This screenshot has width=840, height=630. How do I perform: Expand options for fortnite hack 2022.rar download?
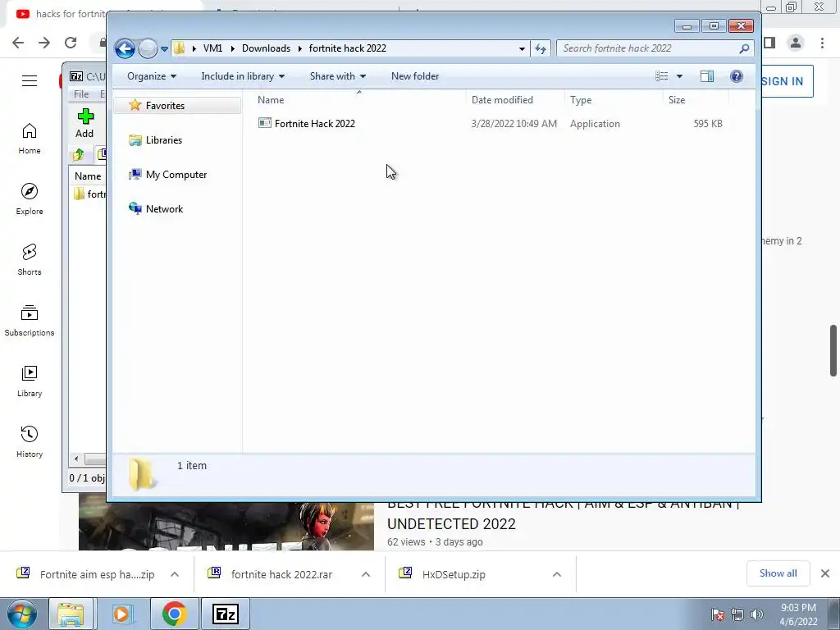click(x=366, y=574)
